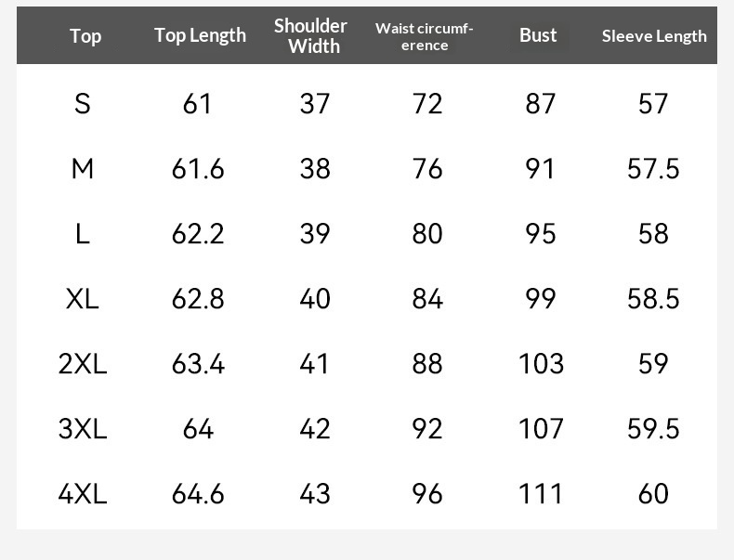Click the 3XL size label
The height and width of the screenshot is (560, 734).
[x=83, y=429]
